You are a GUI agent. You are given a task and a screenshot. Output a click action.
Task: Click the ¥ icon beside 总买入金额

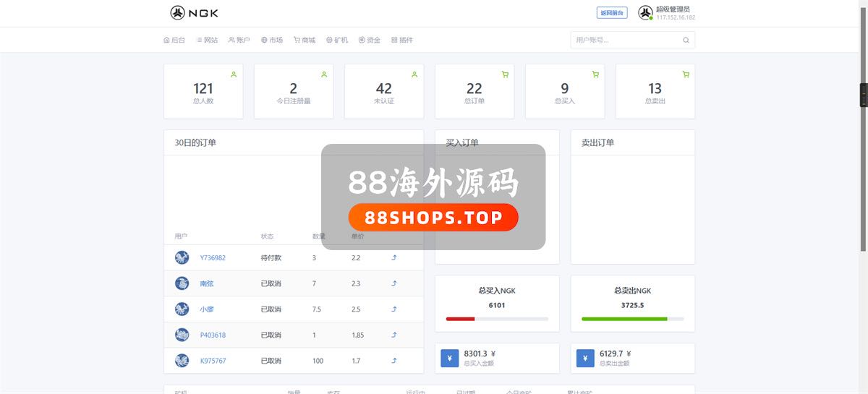tap(449, 359)
